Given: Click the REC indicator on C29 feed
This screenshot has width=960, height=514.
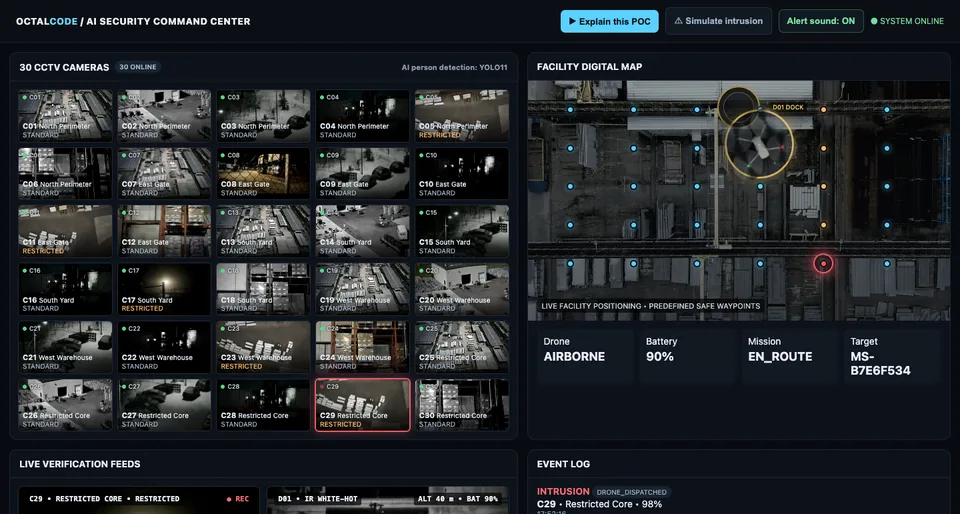Looking at the screenshot, I should click(x=238, y=499).
